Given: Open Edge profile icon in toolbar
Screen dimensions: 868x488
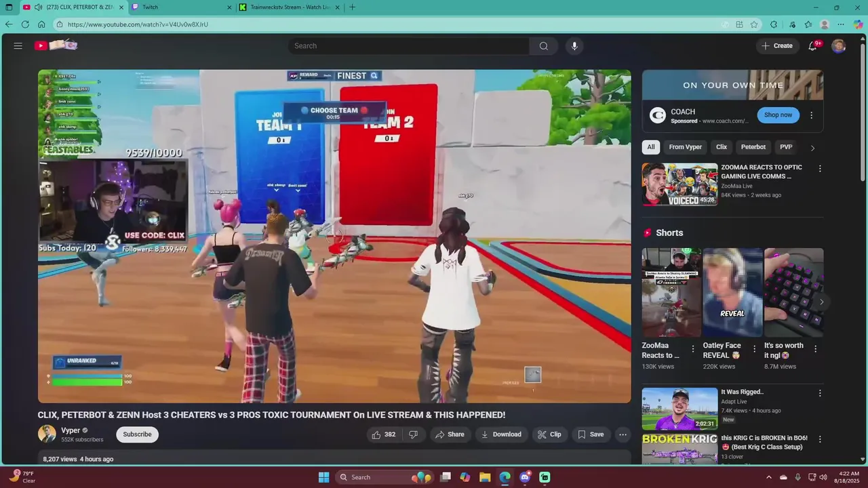Looking at the screenshot, I should click(x=825, y=24).
